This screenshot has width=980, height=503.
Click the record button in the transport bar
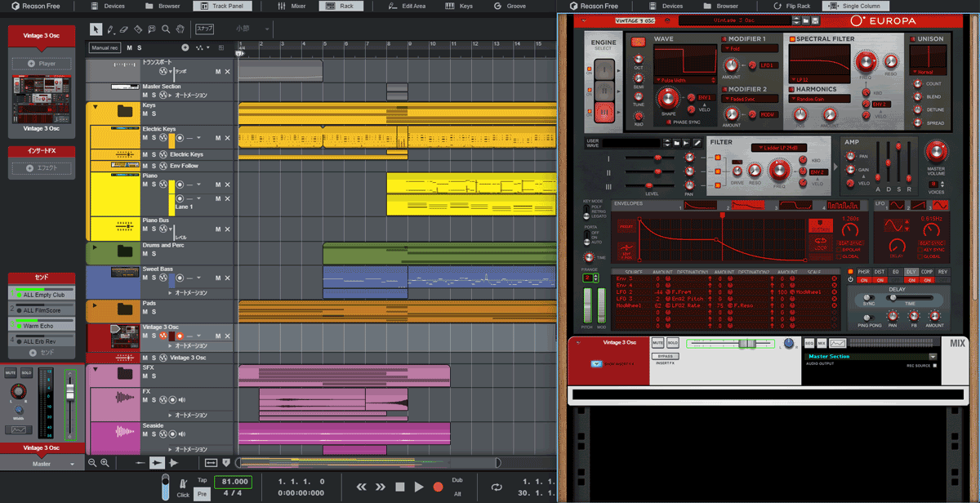point(438,487)
